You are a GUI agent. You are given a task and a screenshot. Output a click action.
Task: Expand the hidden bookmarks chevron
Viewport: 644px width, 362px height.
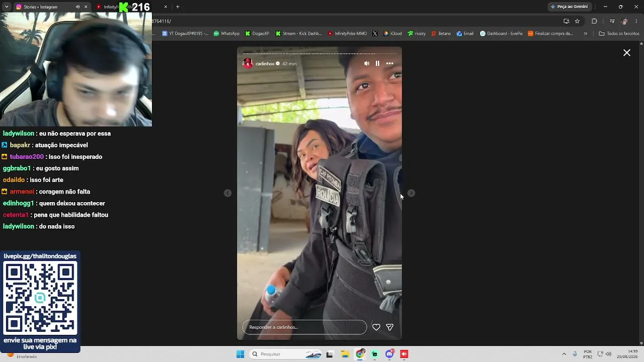point(585,34)
